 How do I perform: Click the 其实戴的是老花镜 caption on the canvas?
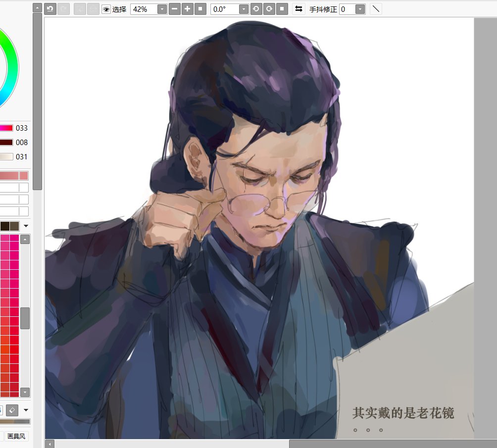pos(403,413)
